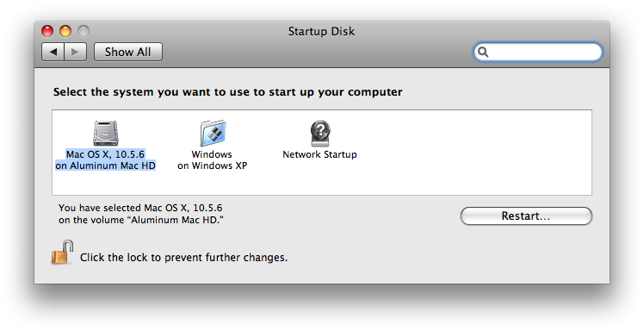Go forward with the right arrow button

coord(75,52)
